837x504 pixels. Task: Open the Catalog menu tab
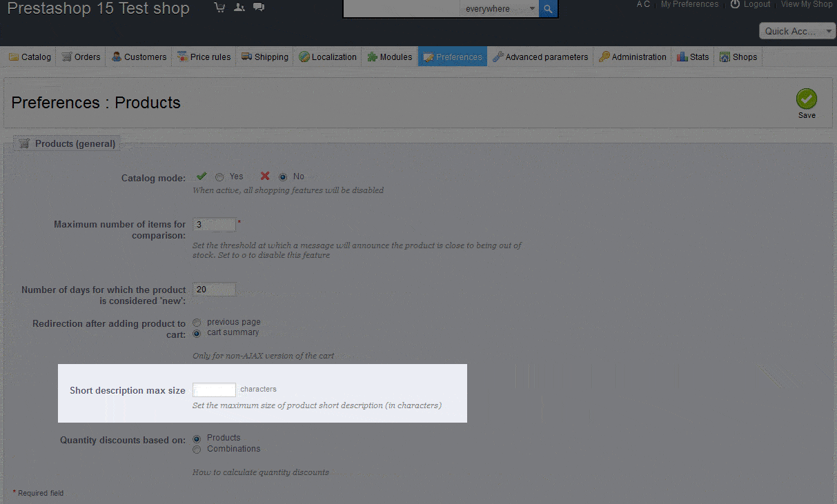[30, 57]
